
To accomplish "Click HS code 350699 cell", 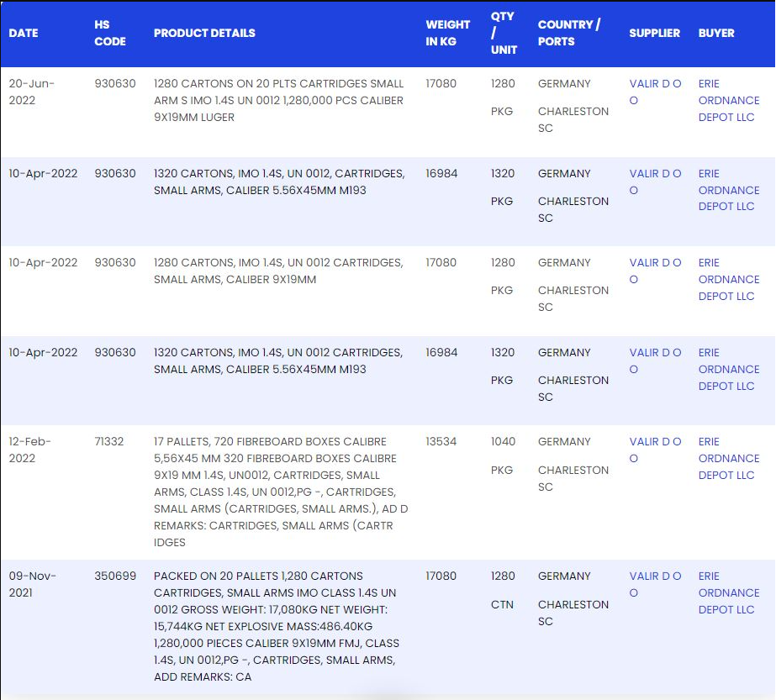I will pos(114,576).
